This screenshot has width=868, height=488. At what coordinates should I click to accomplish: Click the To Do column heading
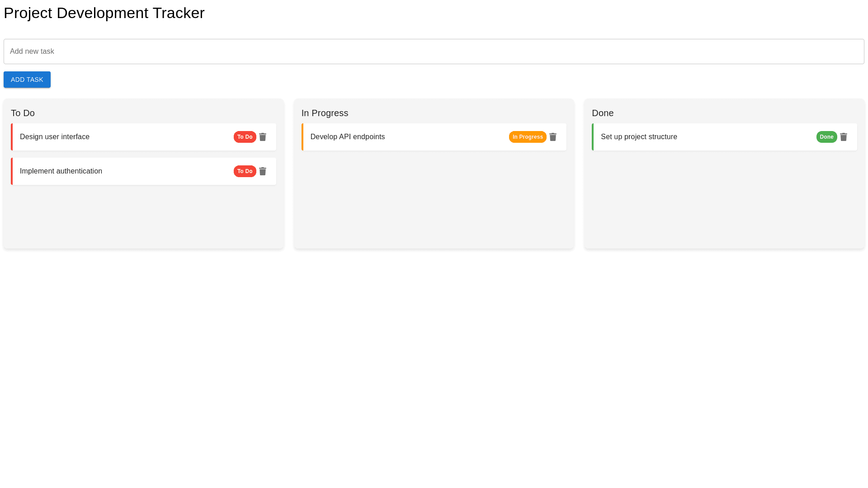[x=23, y=113]
